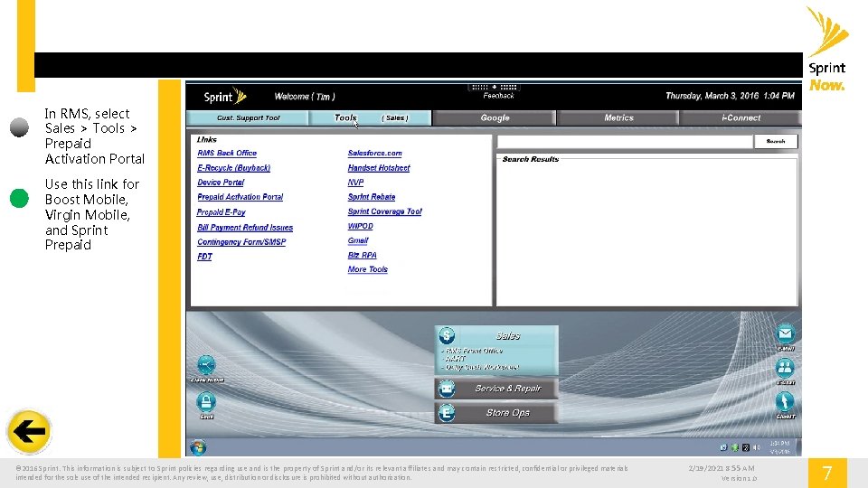The width and height of the screenshot is (868, 488).
Task: Open the More Tools link
Action: point(368,269)
